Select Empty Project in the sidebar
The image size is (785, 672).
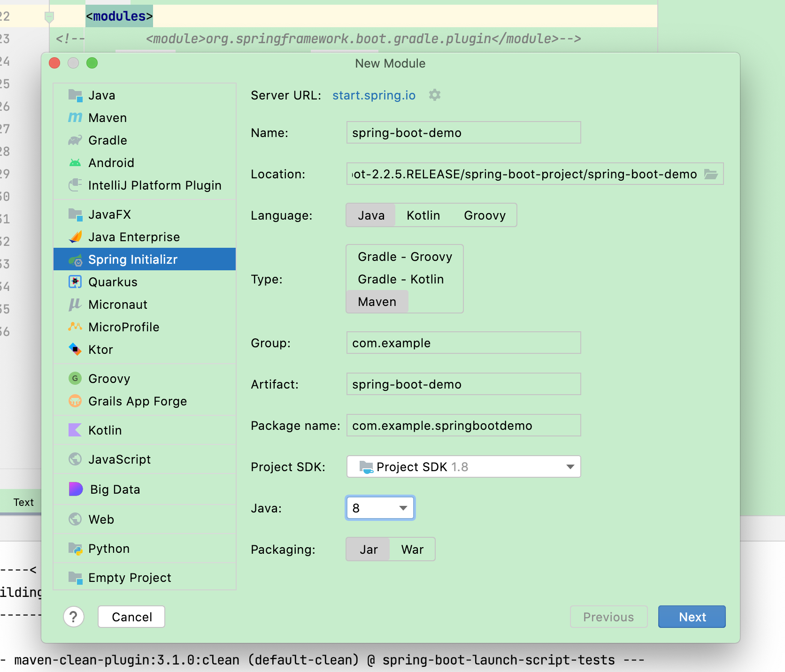130,577
